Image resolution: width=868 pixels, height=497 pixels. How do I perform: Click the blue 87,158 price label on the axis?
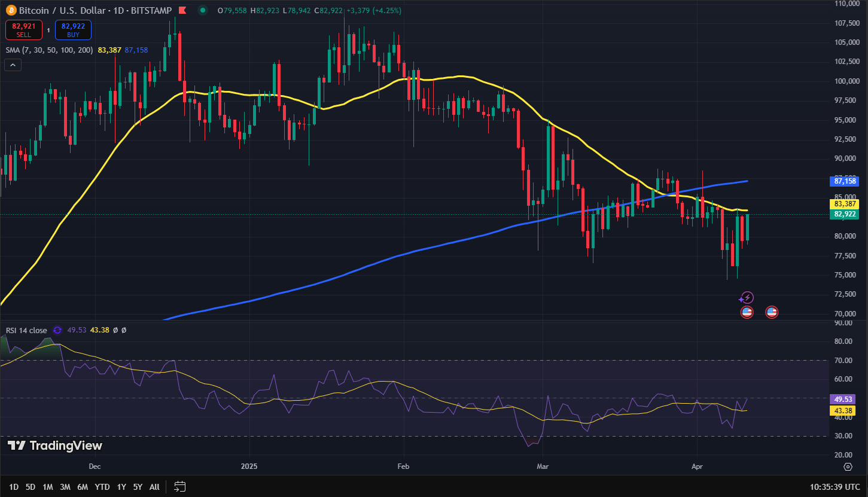844,181
